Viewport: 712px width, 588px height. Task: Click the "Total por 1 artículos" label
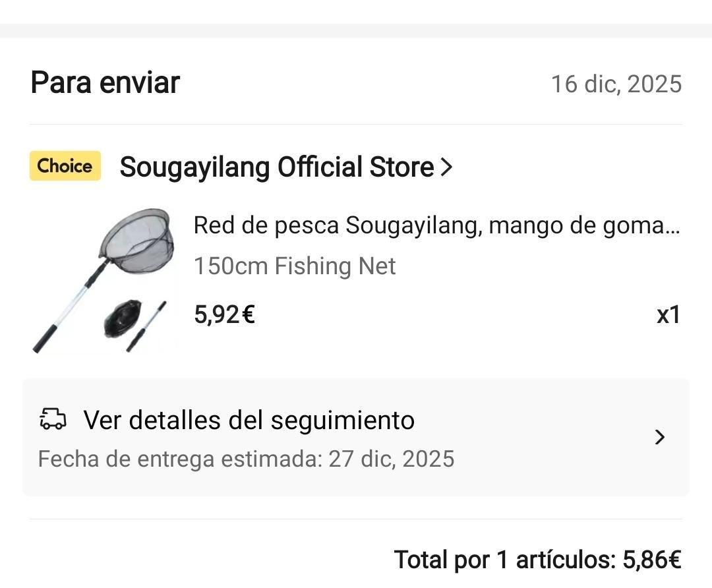pyautogui.click(x=504, y=560)
